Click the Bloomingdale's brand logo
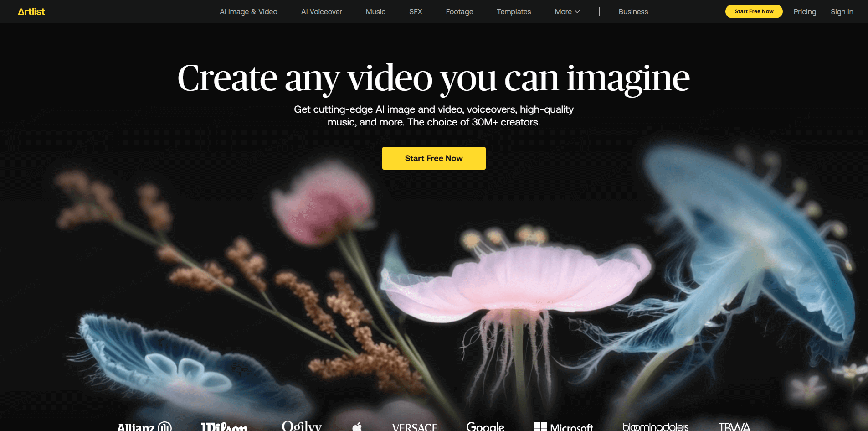Image resolution: width=868 pixels, height=431 pixels. [x=655, y=427]
